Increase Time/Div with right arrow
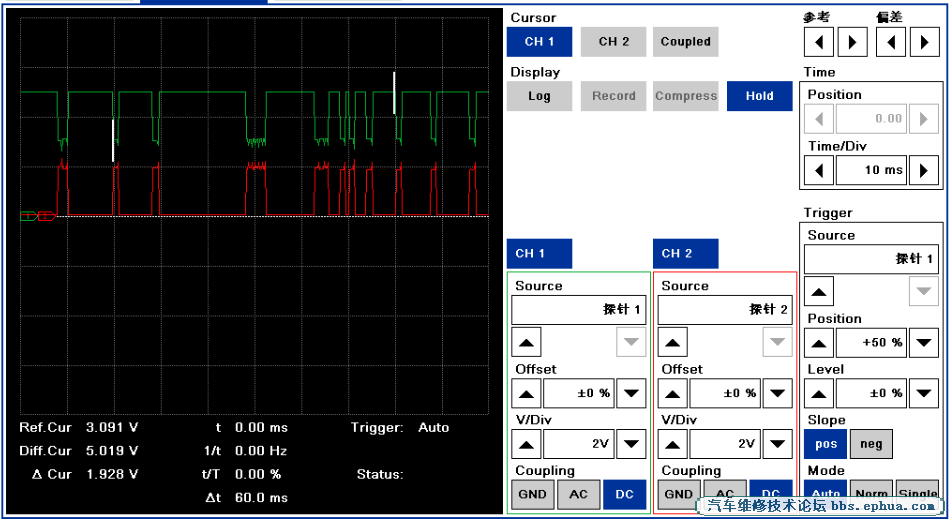950x521 pixels. point(924,170)
